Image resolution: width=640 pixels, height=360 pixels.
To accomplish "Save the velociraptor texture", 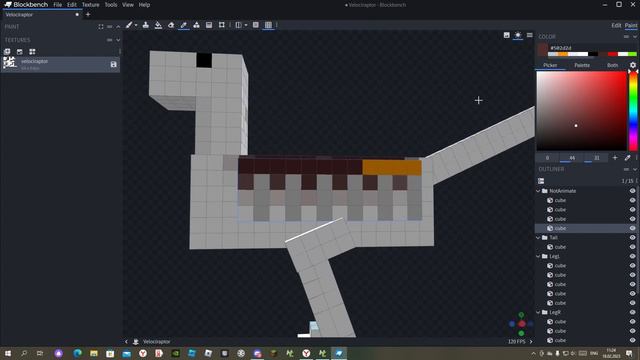I will (113, 64).
